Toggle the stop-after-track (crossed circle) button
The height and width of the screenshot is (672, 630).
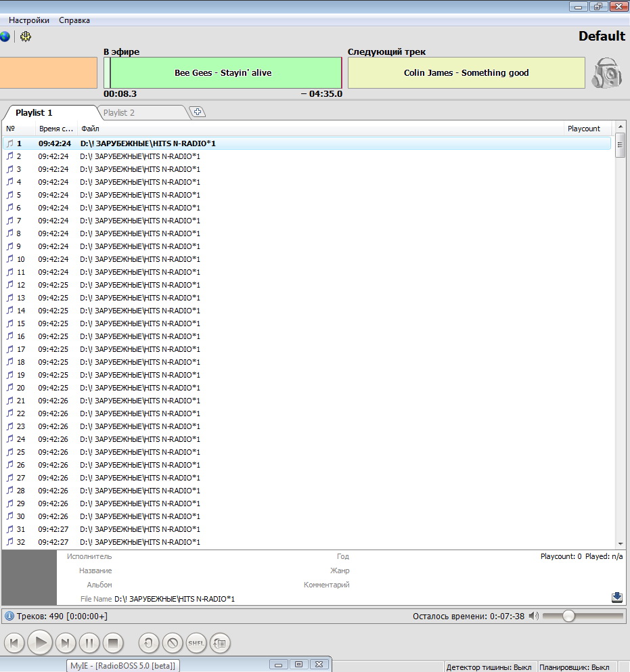point(173,643)
